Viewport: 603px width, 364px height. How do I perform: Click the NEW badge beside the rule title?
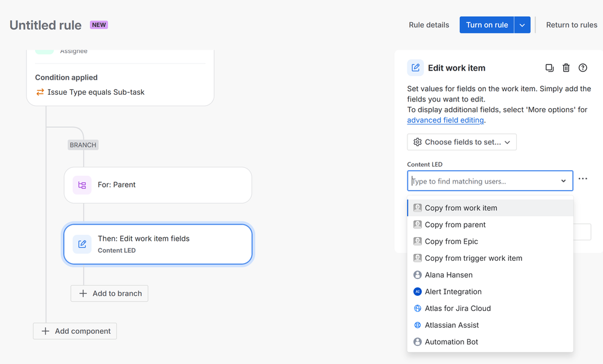pos(99,25)
